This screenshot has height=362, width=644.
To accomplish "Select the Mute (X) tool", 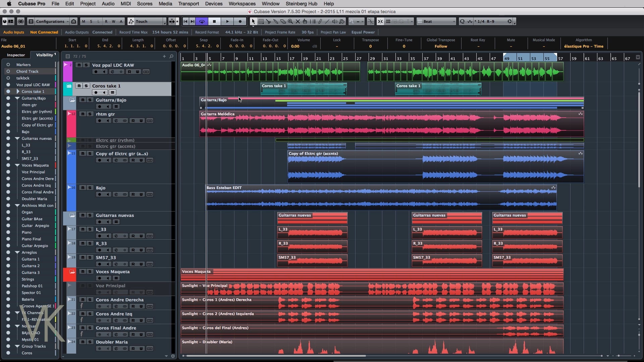I will click(298, 21).
